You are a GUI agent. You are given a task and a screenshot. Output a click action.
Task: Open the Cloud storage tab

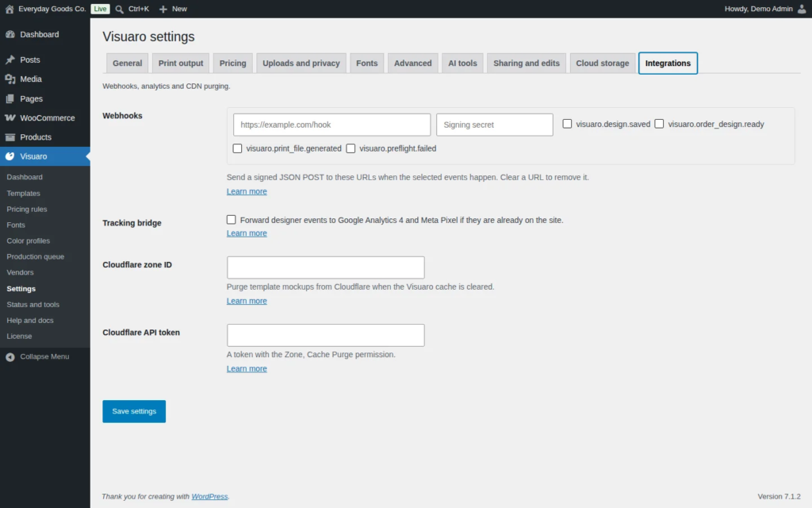[603, 63]
